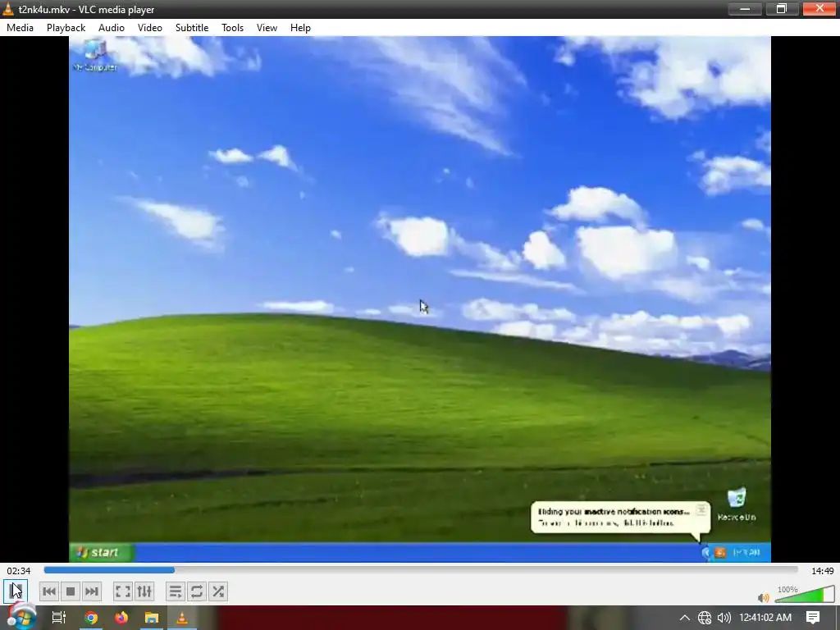
Task: Seek on the playback progress bar
Action: pos(421,570)
